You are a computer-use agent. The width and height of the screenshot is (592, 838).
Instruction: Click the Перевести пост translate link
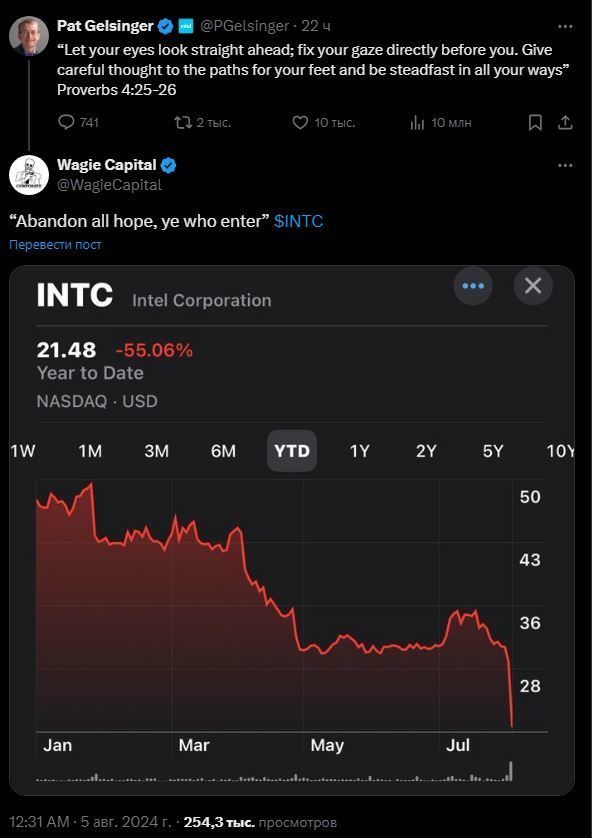[55, 245]
